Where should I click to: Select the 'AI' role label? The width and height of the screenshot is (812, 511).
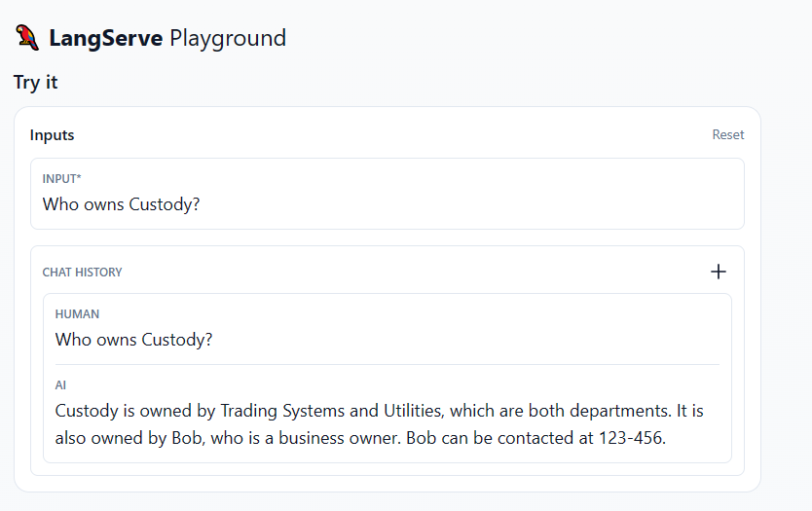click(x=60, y=385)
